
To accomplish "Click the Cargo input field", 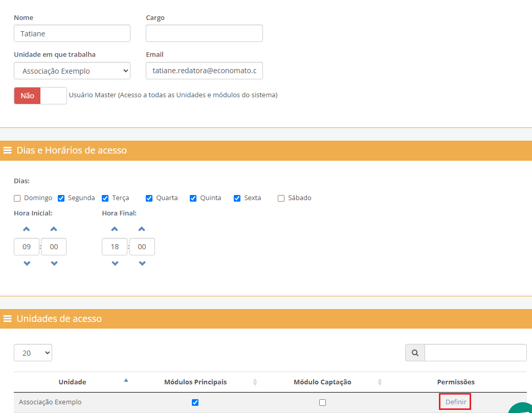I will click(204, 33).
